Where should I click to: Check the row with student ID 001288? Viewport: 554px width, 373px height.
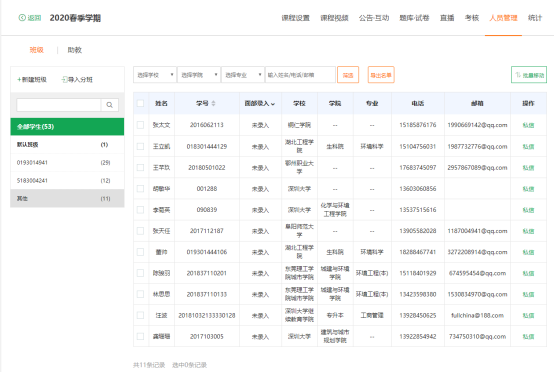tap(140, 189)
